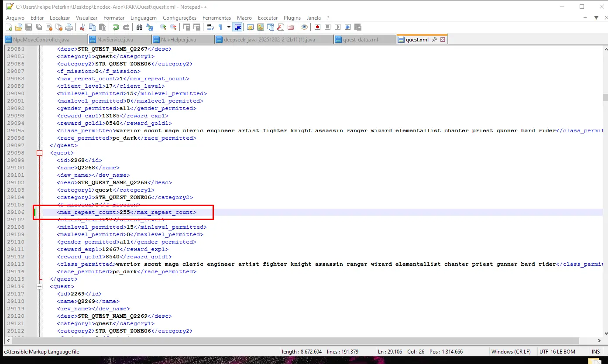The width and height of the screenshot is (608, 364).
Task: Open the Plugins menu
Action: pos(292,18)
